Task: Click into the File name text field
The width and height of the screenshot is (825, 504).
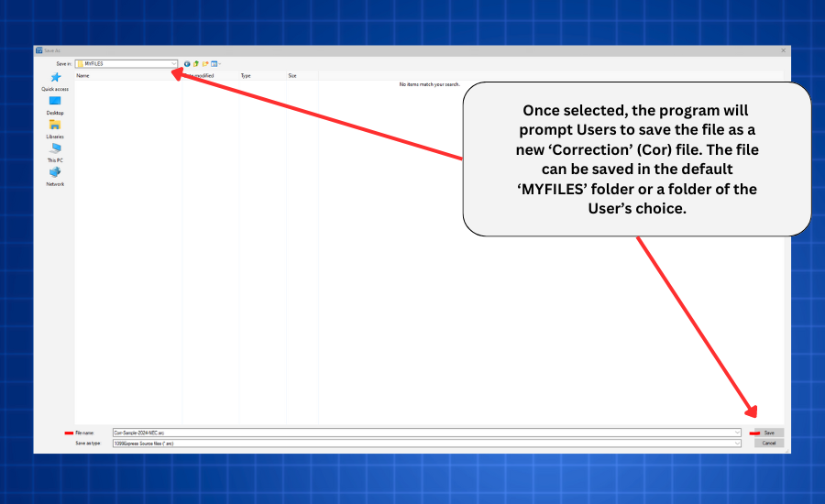Action: (x=412, y=433)
